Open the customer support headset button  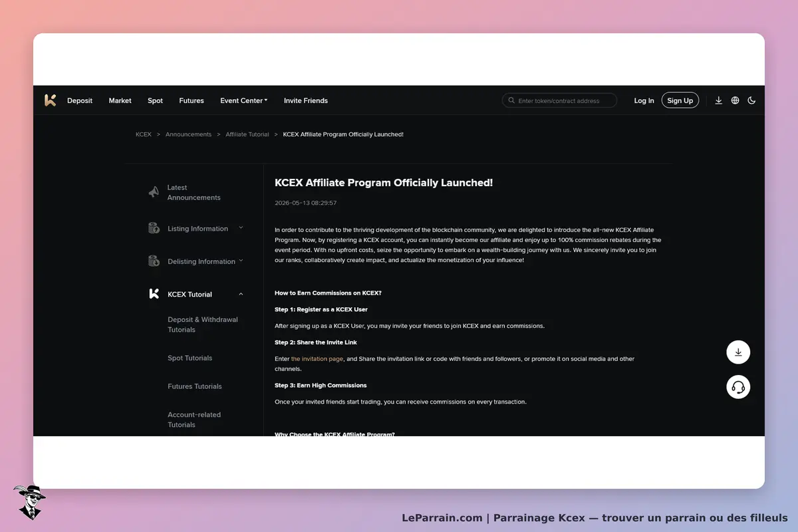click(738, 387)
